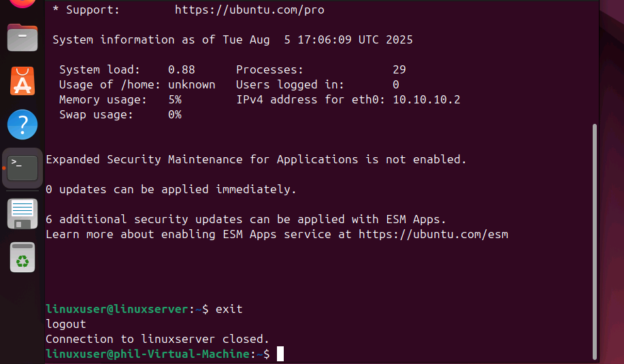Click '0 updates can be applied immediately' line
624x364 pixels.
(x=171, y=189)
